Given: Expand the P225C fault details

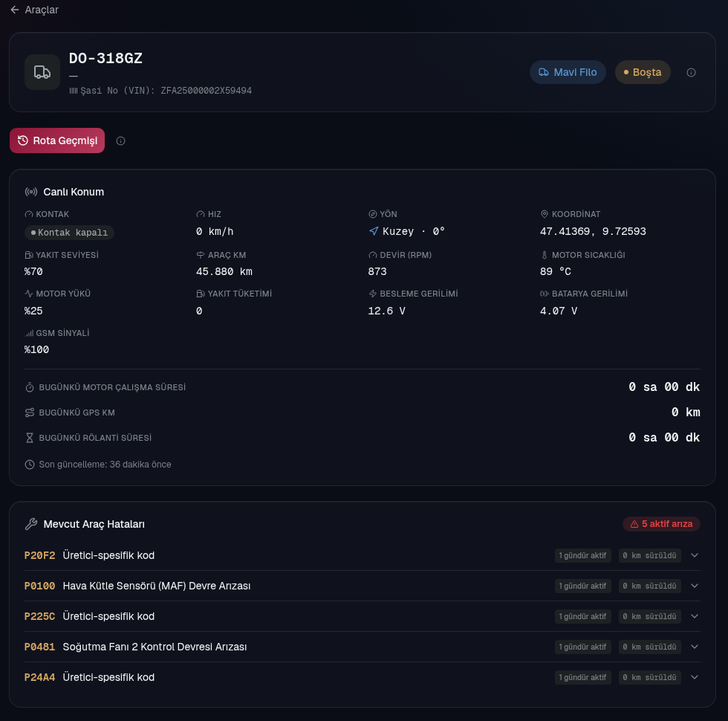Looking at the screenshot, I should point(695,616).
